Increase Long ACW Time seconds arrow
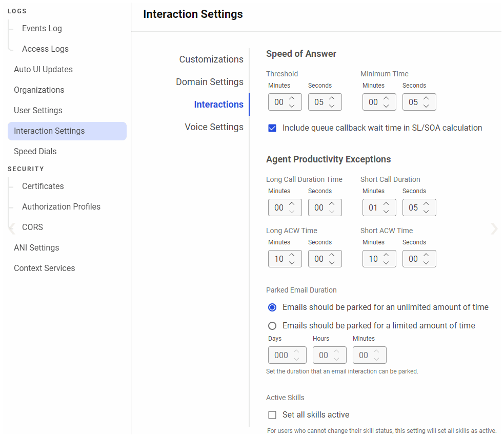The height and width of the screenshot is (437, 504). pos(332,255)
